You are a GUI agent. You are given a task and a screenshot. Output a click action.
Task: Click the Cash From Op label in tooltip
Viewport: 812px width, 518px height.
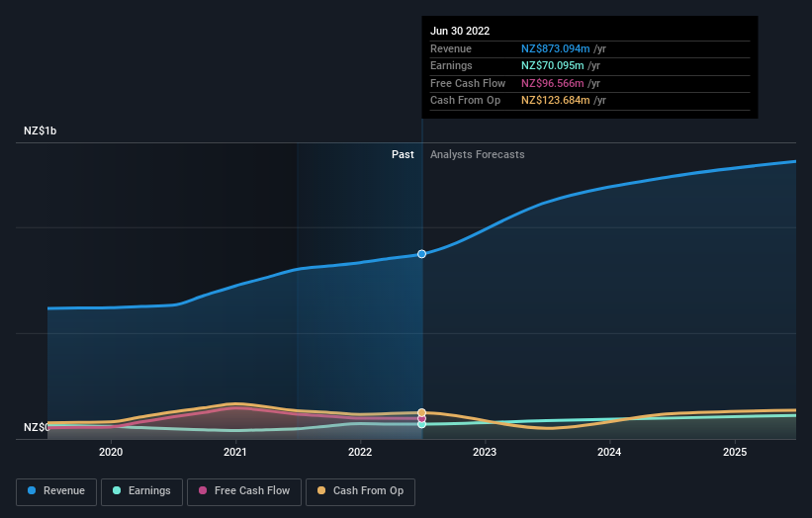tap(465, 101)
